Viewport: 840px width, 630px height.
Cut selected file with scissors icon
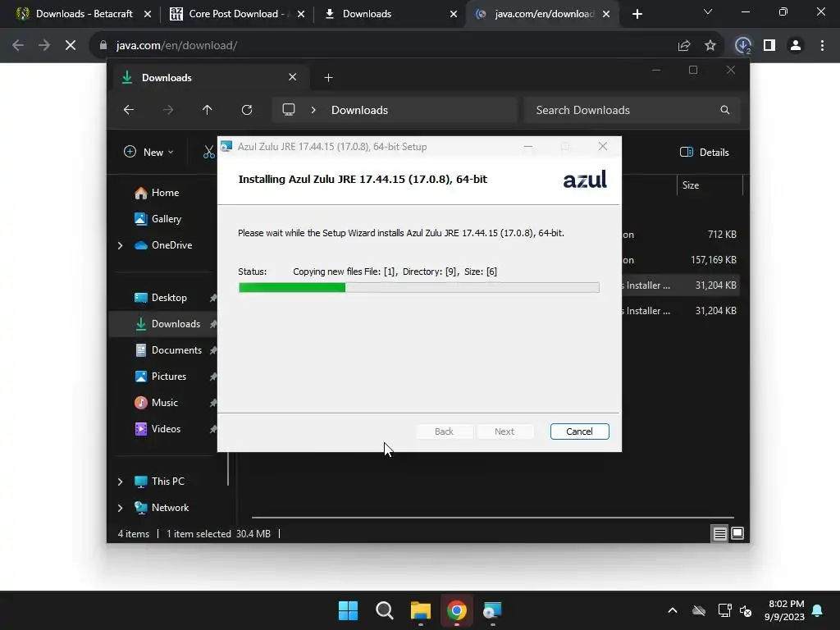click(x=209, y=152)
